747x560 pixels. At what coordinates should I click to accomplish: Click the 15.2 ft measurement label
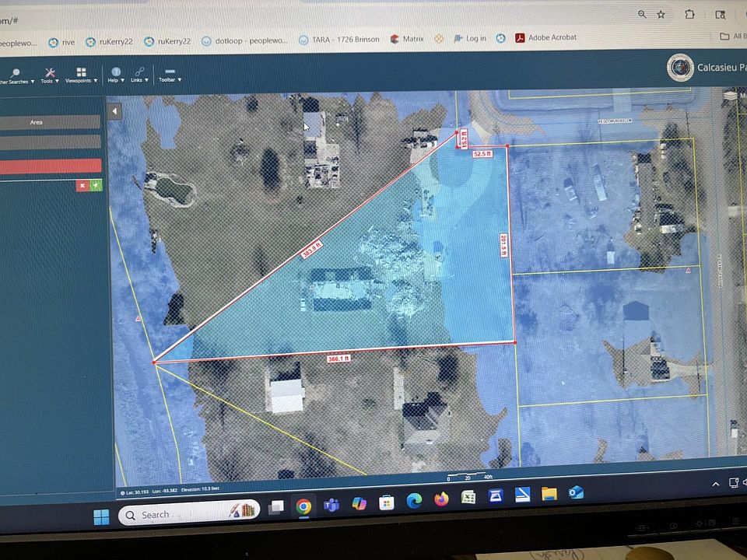pos(464,138)
